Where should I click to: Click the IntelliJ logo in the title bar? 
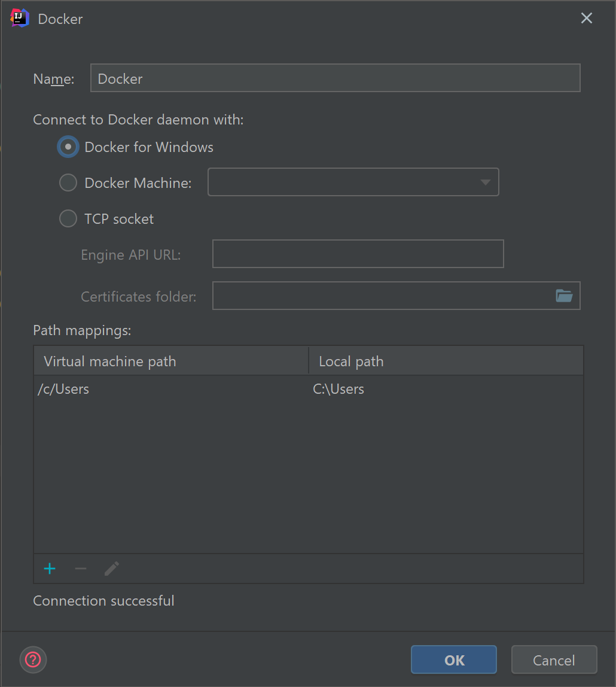(19, 18)
